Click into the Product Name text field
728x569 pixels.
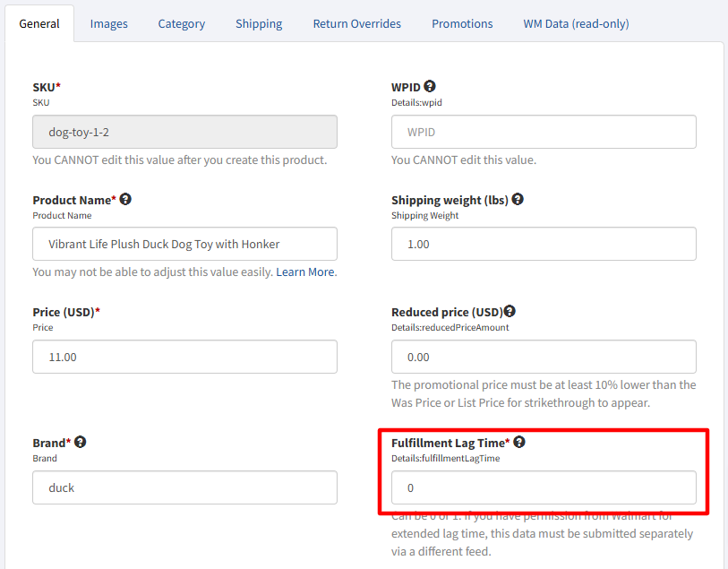[x=184, y=244]
